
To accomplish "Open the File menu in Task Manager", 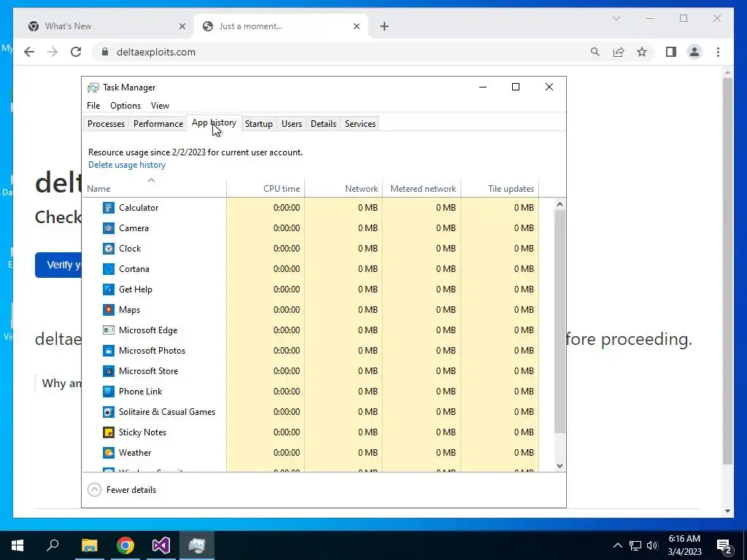I will pos(93,106).
